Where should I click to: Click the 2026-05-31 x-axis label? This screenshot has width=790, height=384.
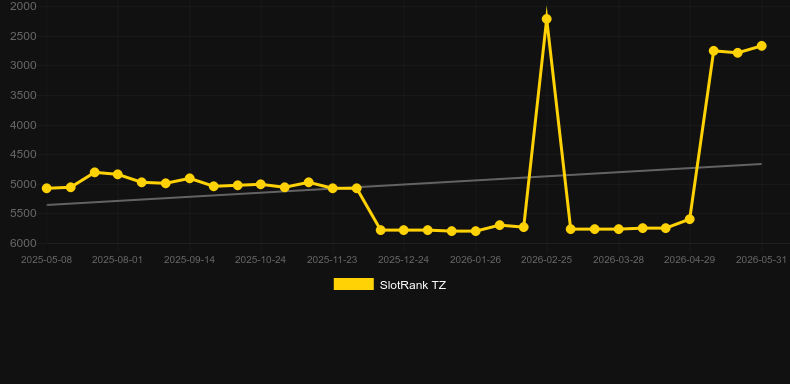[761, 260]
